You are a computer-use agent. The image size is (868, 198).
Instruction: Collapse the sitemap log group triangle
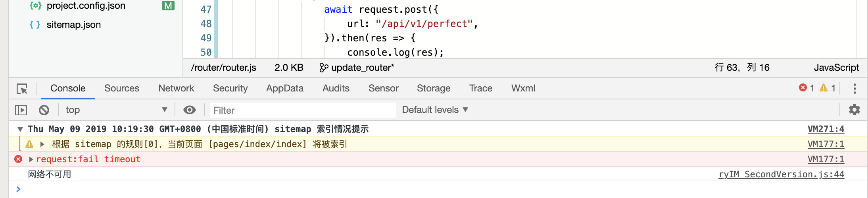[x=20, y=129]
